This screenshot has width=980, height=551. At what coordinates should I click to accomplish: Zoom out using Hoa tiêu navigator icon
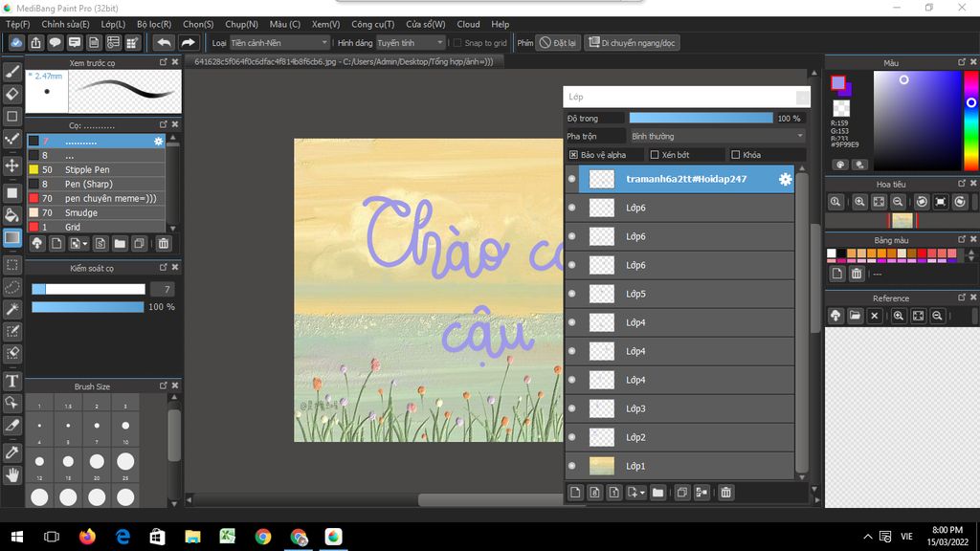click(898, 202)
